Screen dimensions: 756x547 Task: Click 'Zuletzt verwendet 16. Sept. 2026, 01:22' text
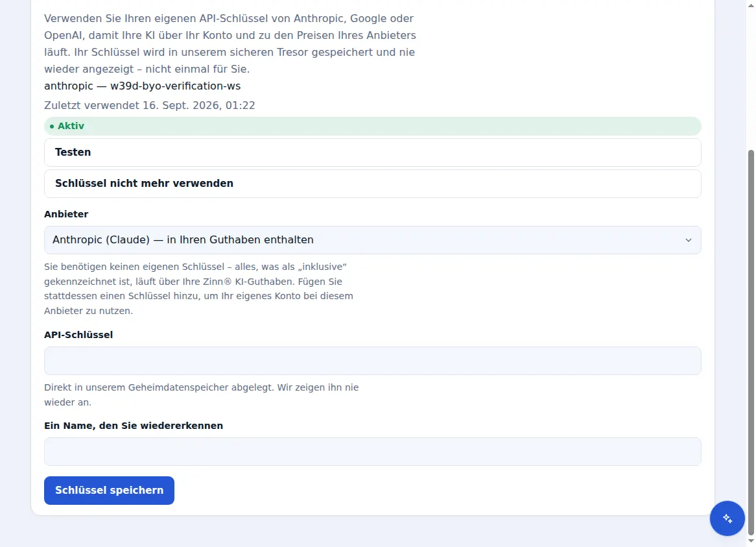coord(150,106)
